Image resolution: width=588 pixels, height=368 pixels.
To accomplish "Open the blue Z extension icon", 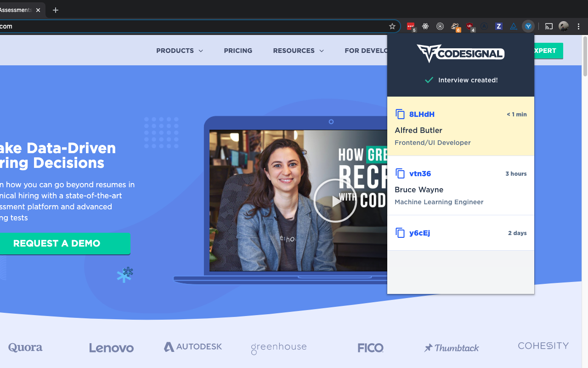I will point(499,26).
